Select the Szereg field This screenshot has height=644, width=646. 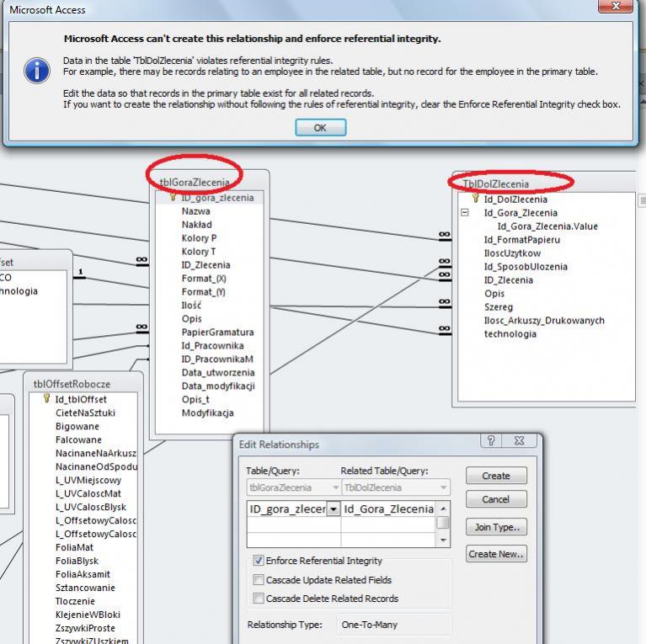tap(499, 307)
